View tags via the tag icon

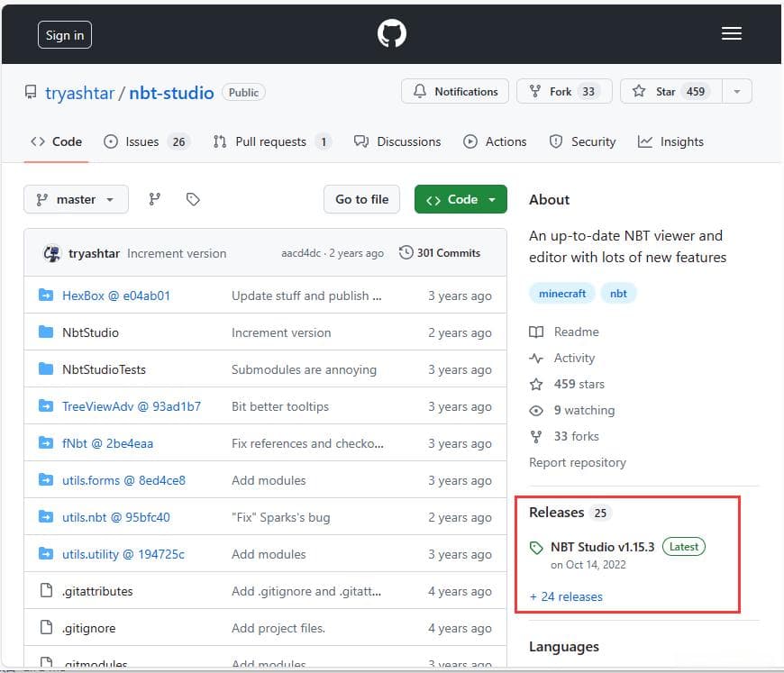193,199
